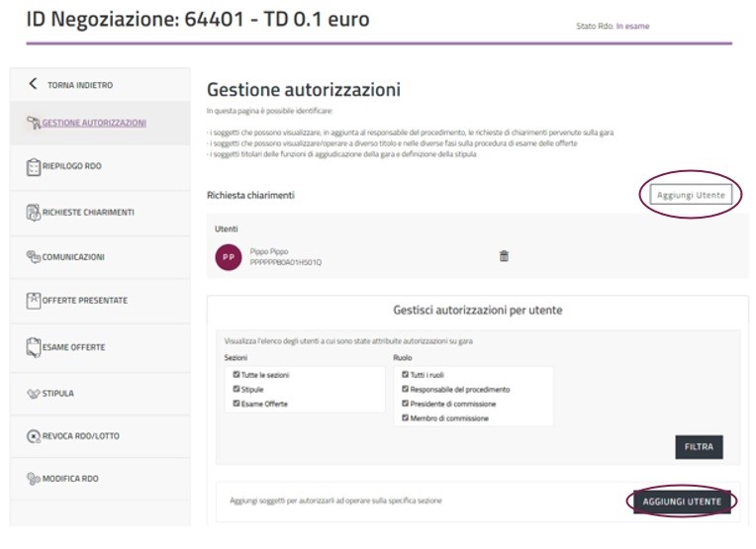Toggle Presidente di commissione checkbox
The height and width of the screenshot is (549, 756).
(x=404, y=404)
